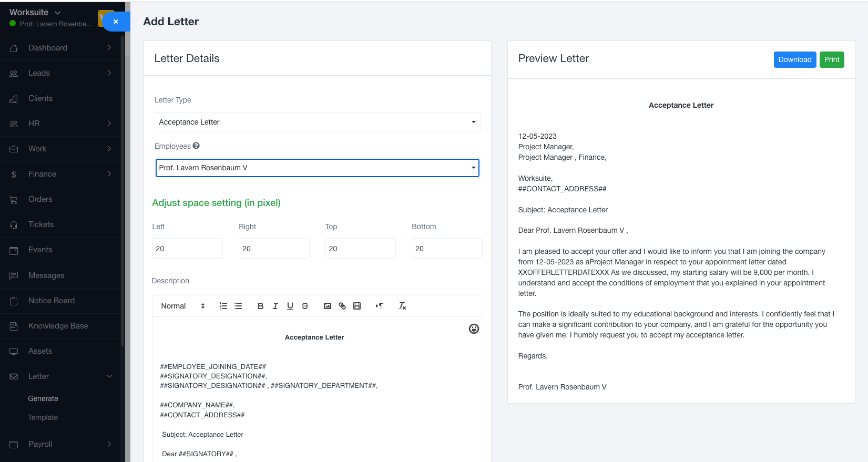This screenshot has height=462, width=868.
Task: Click the underline formatting icon
Action: point(290,306)
